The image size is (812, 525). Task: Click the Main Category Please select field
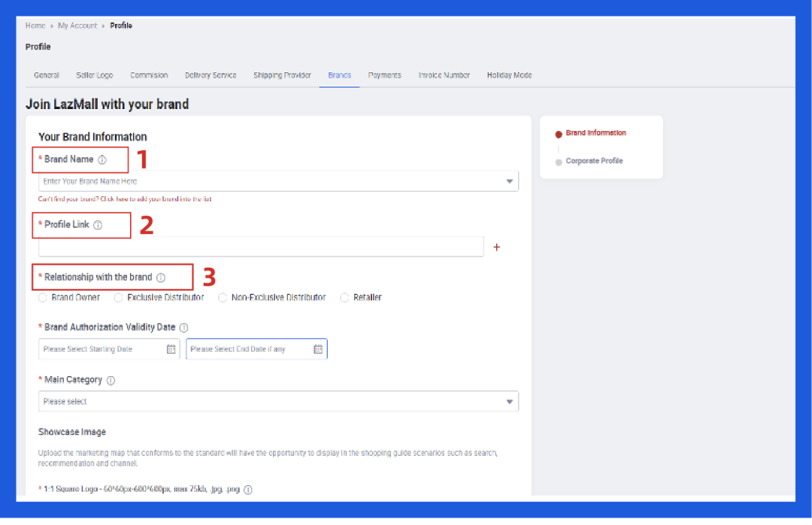coord(278,402)
